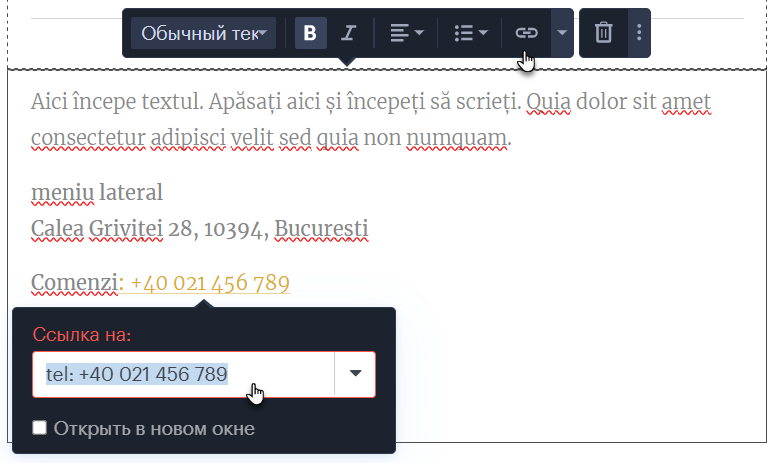This screenshot has height=463, width=774.
Task: Click the word 'numquam' in the paragraph
Action: [456, 138]
